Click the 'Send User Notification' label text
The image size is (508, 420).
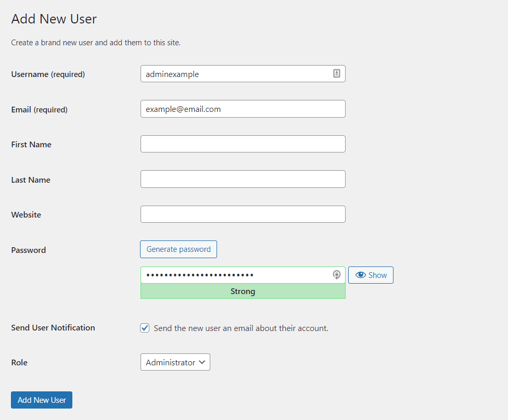tap(53, 328)
